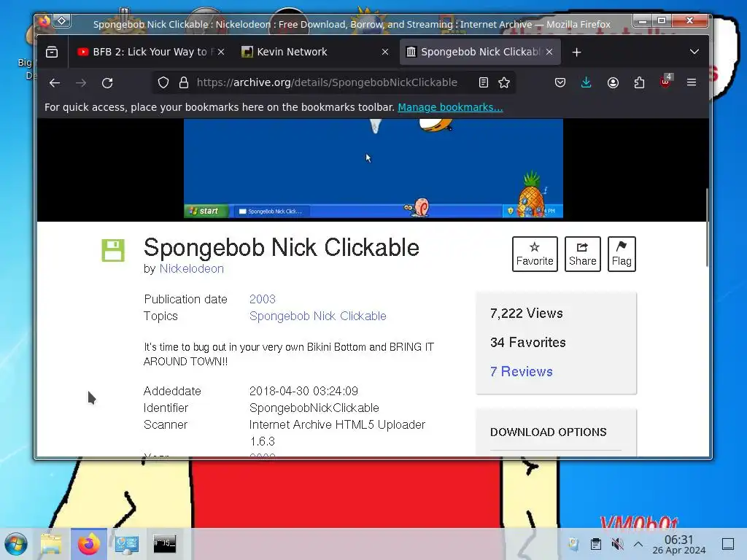Open Manage bookmarks link
The height and width of the screenshot is (560, 747).
pyautogui.click(x=450, y=108)
